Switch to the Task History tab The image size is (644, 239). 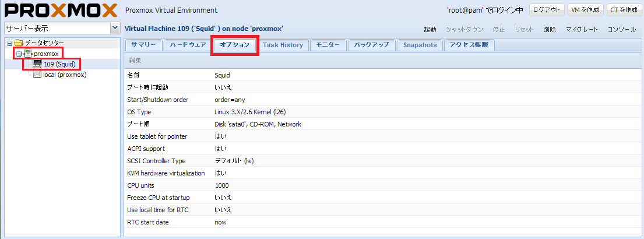coord(283,45)
